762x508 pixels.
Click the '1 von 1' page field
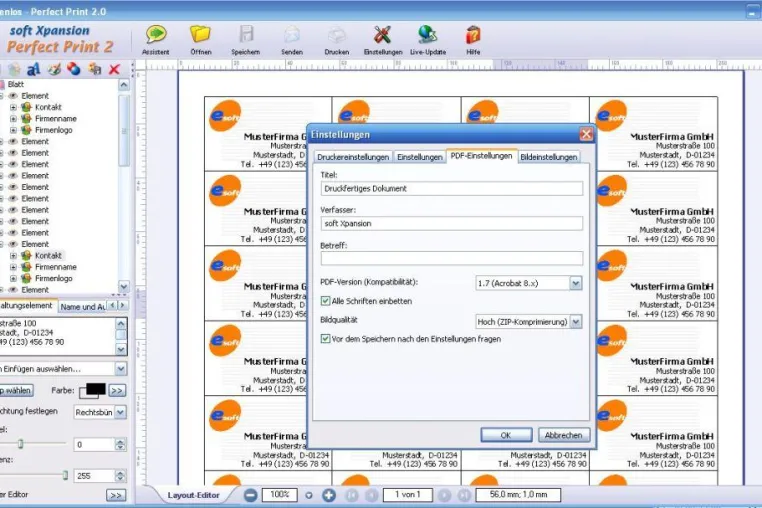point(407,495)
